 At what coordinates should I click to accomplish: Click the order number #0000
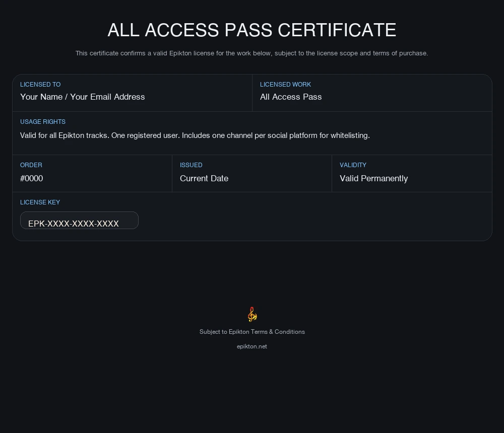coord(31,178)
